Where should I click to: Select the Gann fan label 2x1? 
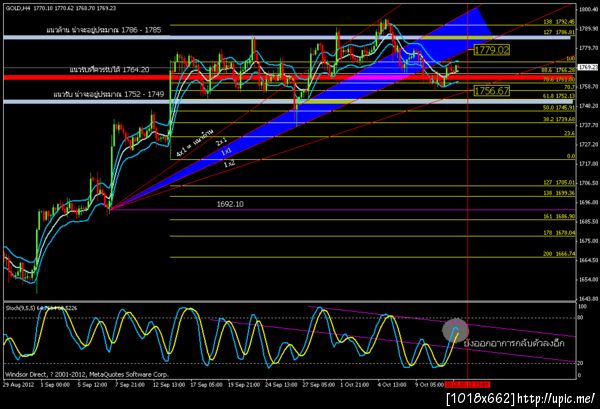(x=222, y=142)
